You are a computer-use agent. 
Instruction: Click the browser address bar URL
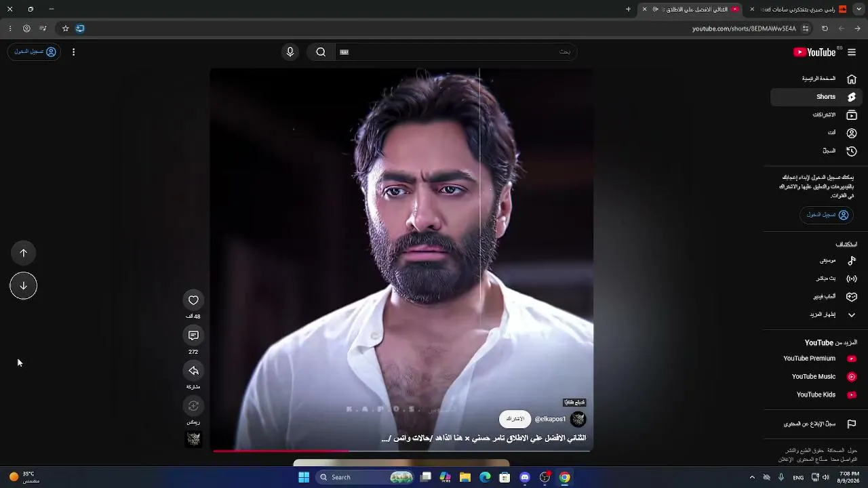(744, 28)
